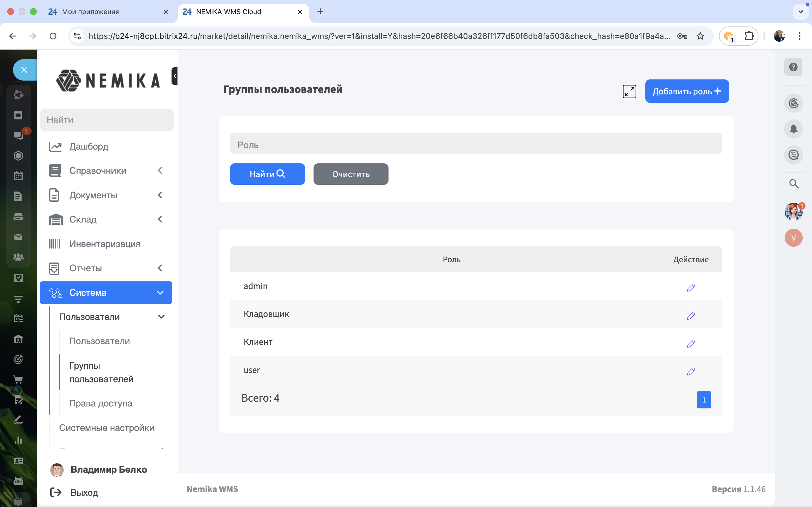Open fullscreen expand icon near the page title

(629, 91)
